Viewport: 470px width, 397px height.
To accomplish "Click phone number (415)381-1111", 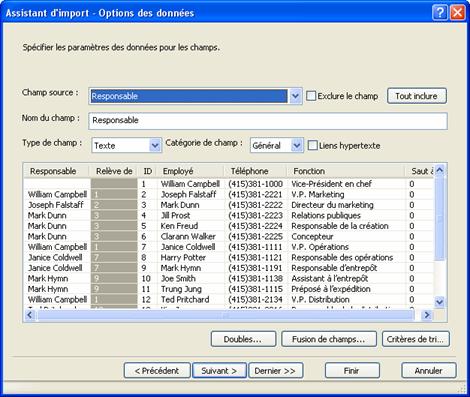I will tap(255, 247).
